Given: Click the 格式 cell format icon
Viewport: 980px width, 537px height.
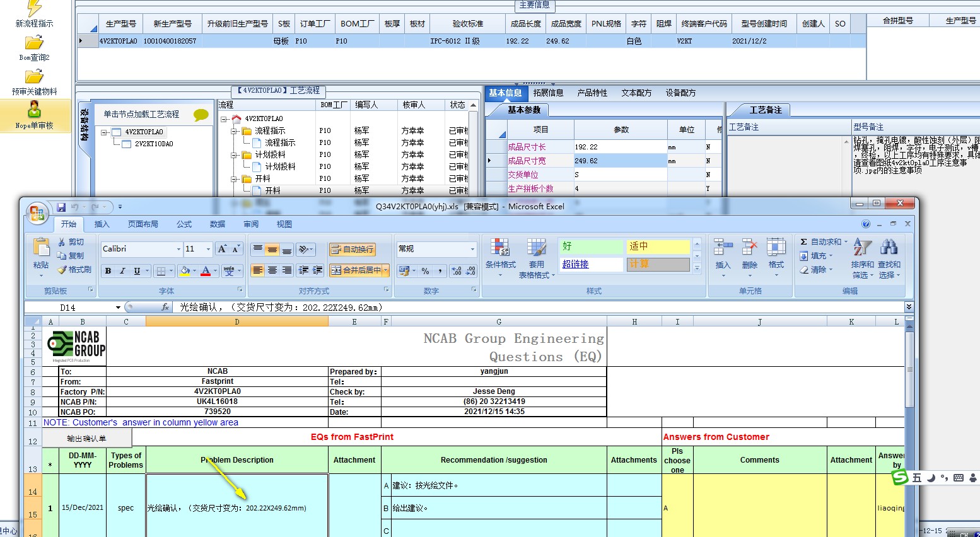Looking at the screenshot, I should tap(776, 247).
